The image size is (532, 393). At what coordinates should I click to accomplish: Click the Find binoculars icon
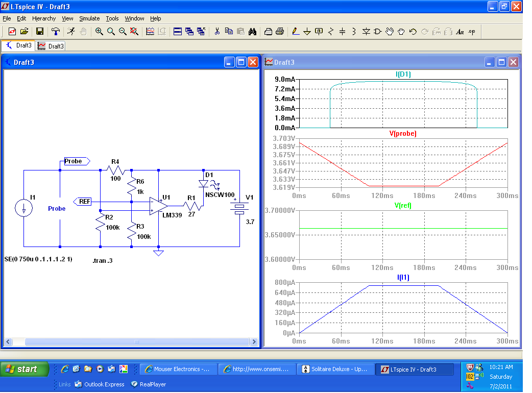coord(252,32)
